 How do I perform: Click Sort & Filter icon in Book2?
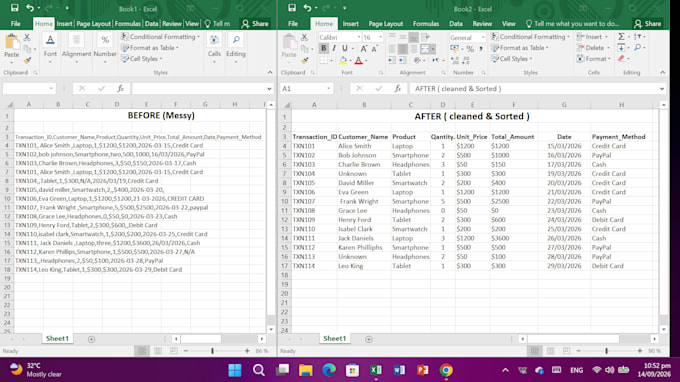(x=638, y=37)
